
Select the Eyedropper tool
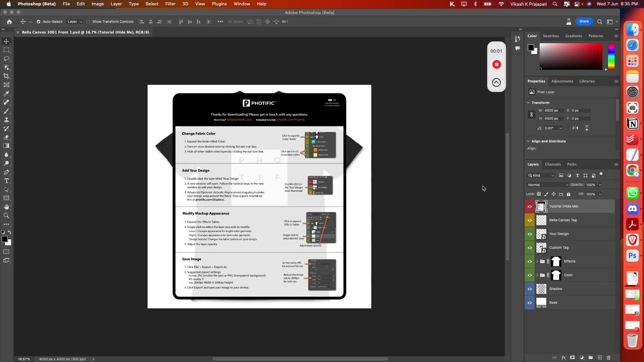click(6, 94)
